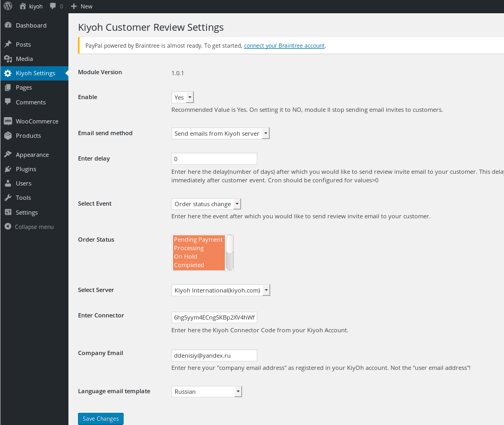
Task: Go to Posts menu item
Action: (34, 45)
